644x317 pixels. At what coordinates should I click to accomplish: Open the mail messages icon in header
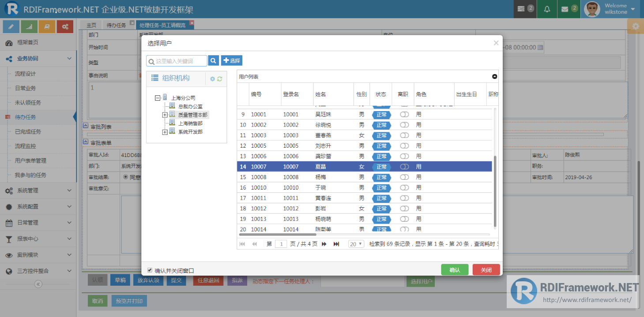569,9
